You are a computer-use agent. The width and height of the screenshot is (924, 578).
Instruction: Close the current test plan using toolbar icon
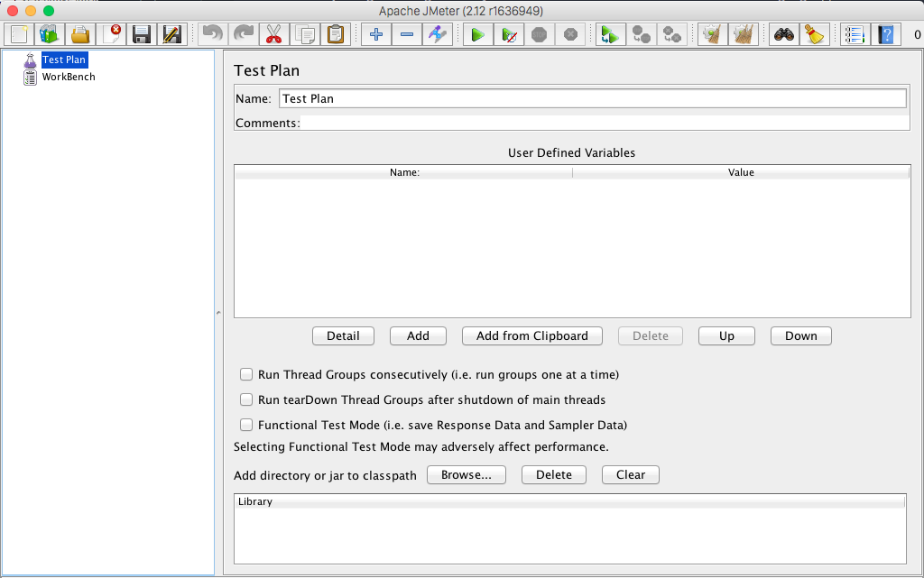pos(111,35)
